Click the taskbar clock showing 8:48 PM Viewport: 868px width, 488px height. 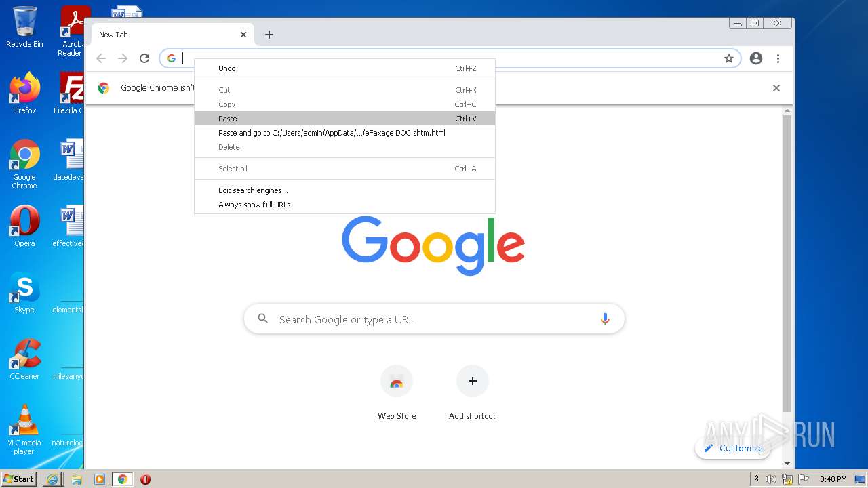pos(833,479)
